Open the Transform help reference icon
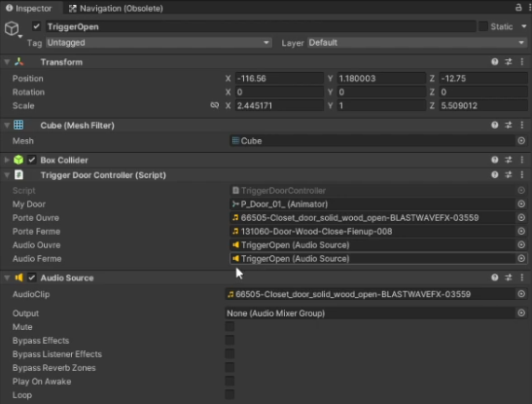The width and height of the screenshot is (532, 404). pyautogui.click(x=495, y=61)
